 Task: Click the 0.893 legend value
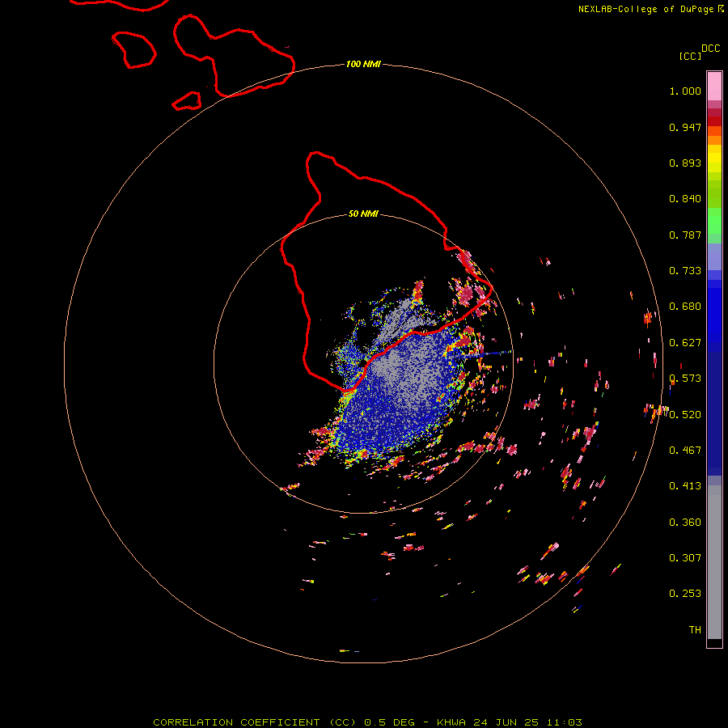685,163
